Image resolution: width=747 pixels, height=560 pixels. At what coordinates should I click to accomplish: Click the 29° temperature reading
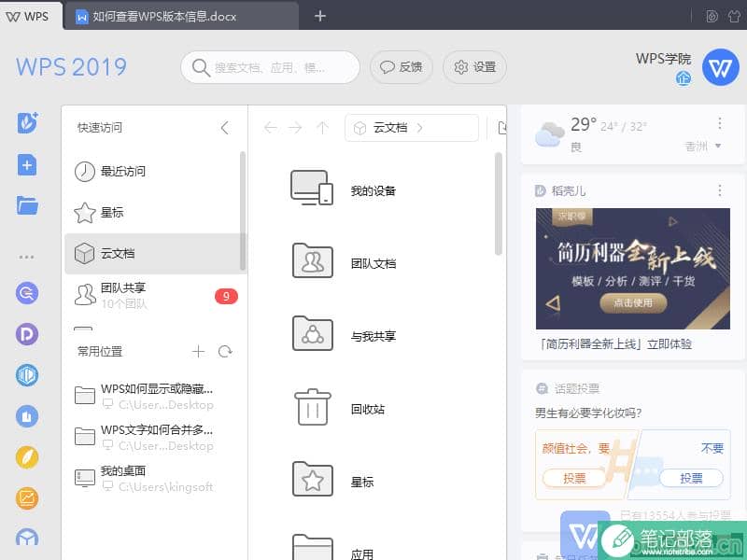[583, 124]
